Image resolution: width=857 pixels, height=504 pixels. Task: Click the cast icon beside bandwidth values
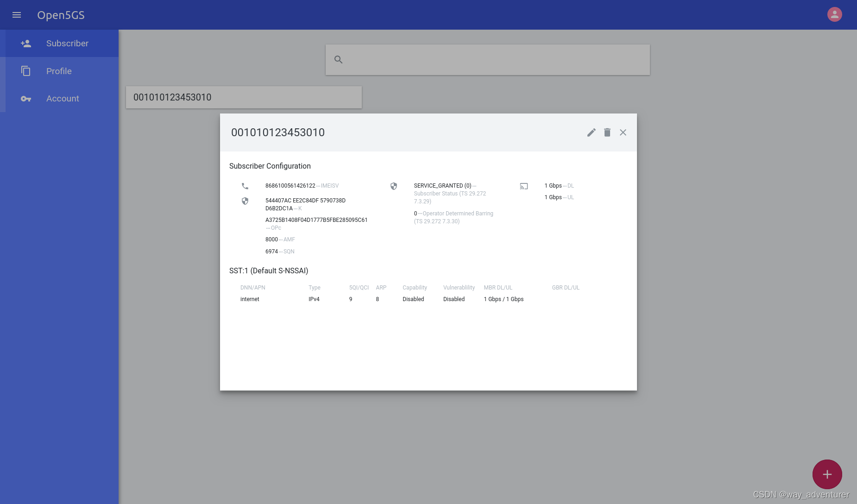(524, 186)
